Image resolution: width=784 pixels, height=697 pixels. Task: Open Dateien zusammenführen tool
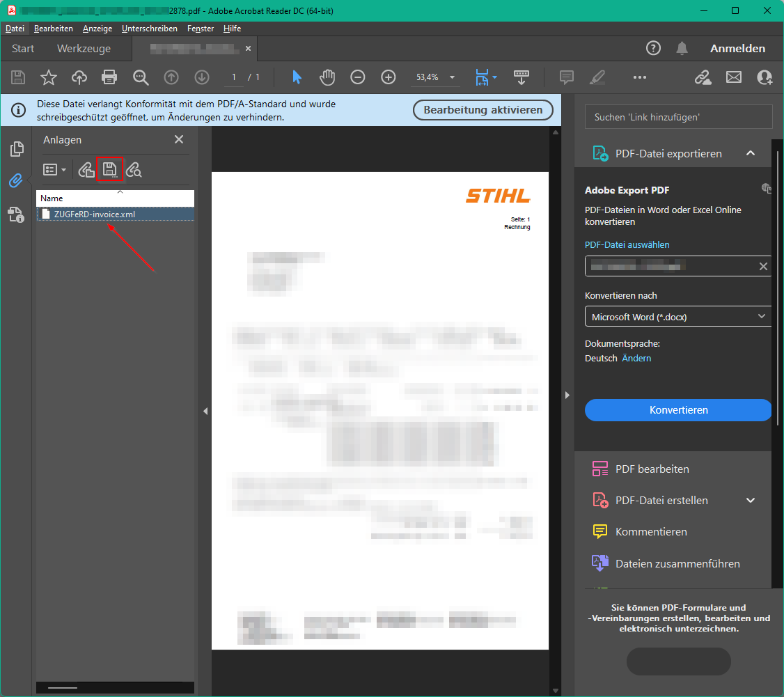click(x=665, y=563)
